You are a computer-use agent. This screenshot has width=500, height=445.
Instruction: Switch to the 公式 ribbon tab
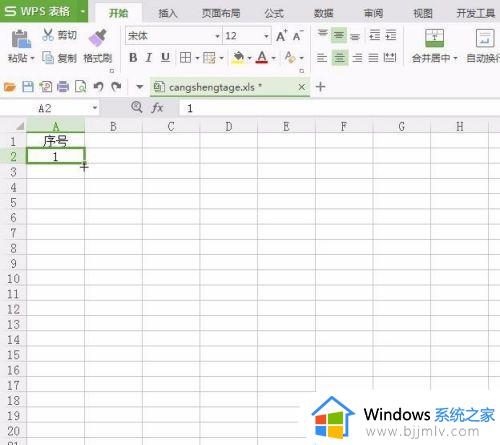[x=274, y=13]
